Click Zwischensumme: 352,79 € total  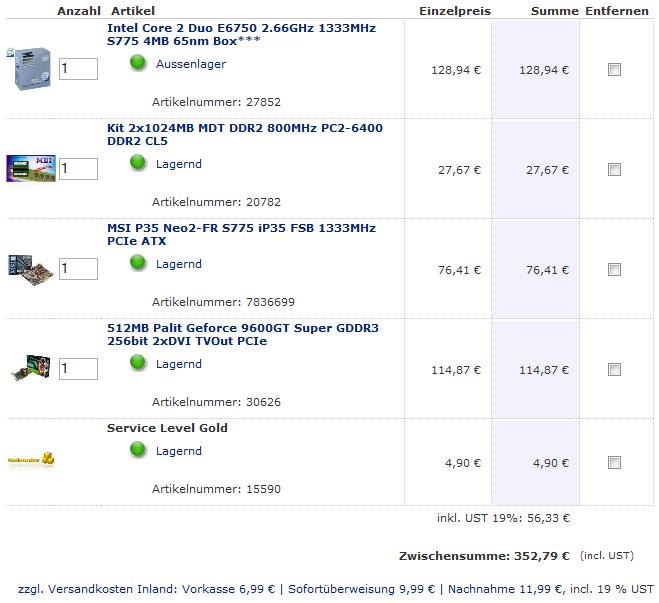click(484, 556)
